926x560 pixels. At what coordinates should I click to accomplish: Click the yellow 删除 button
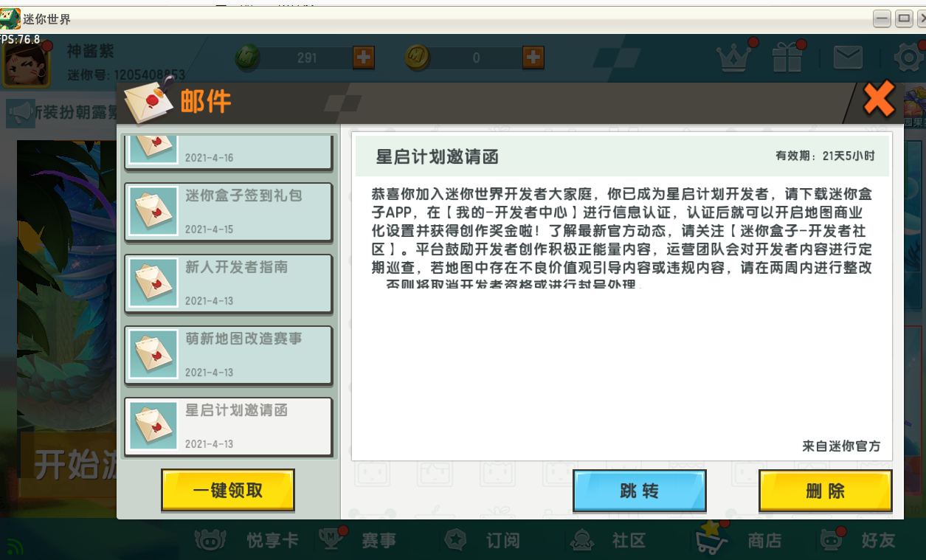click(825, 491)
